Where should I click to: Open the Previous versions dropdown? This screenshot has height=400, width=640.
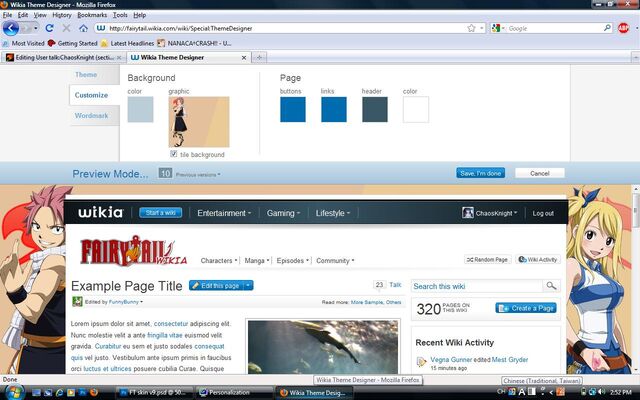(x=198, y=175)
